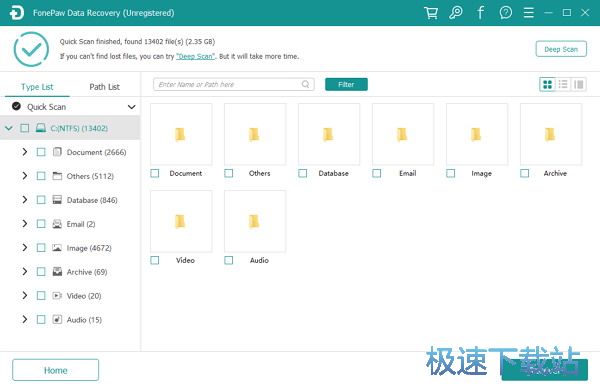Switch to the Type List tab
Viewport: 600px width, 391px height.
(37, 87)
